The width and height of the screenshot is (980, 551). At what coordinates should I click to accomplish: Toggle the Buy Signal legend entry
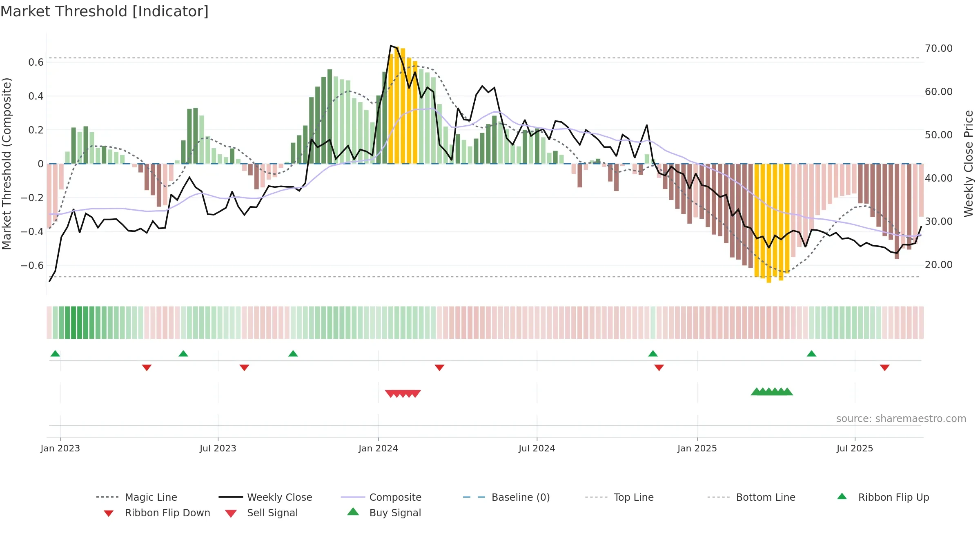384,513
